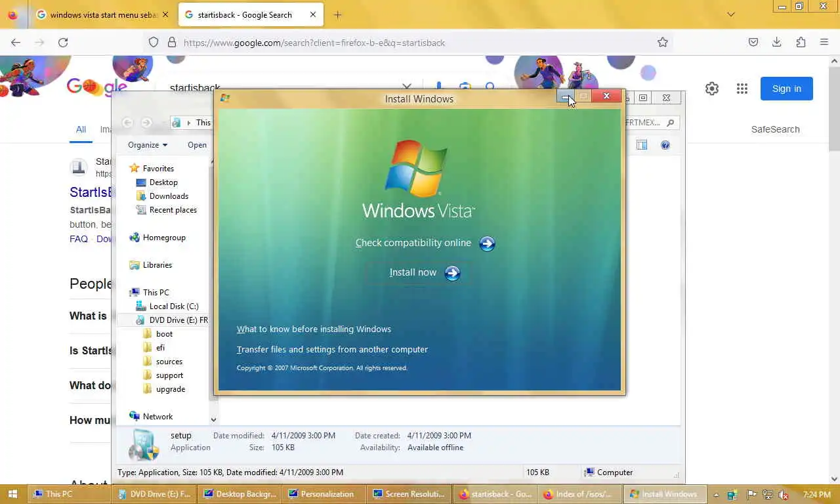Viewport: 840px width, 504px height.
Task: Select Homegroup in navigation pane
Action: pos(164,238)
